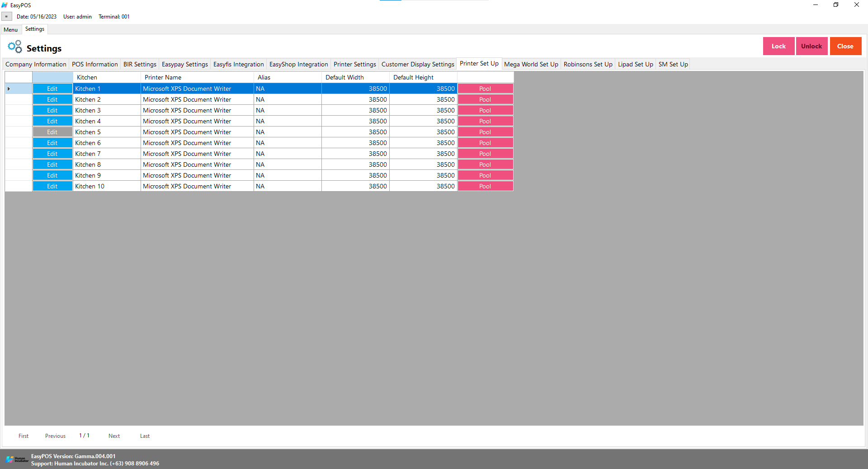Screen dimensions: 868x469
Task: Select Printer Name cell in Kitchen 8 row
Action: [197, 164]
